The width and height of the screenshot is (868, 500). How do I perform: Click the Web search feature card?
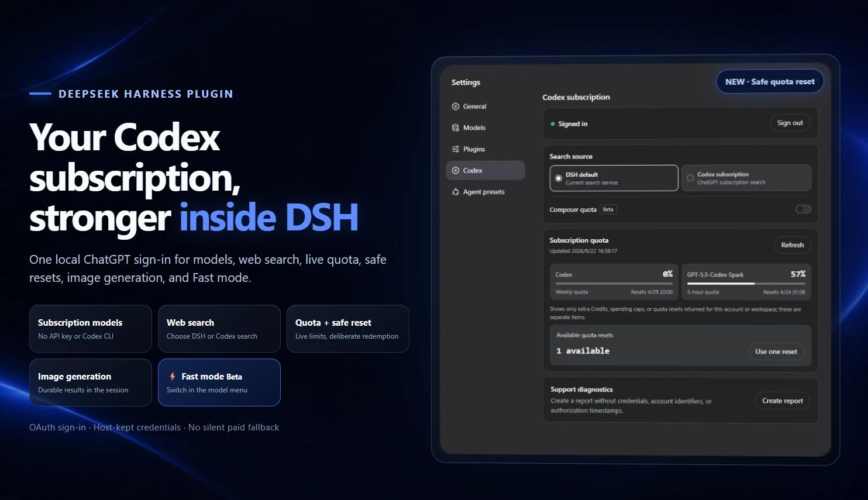pos(219,329)
